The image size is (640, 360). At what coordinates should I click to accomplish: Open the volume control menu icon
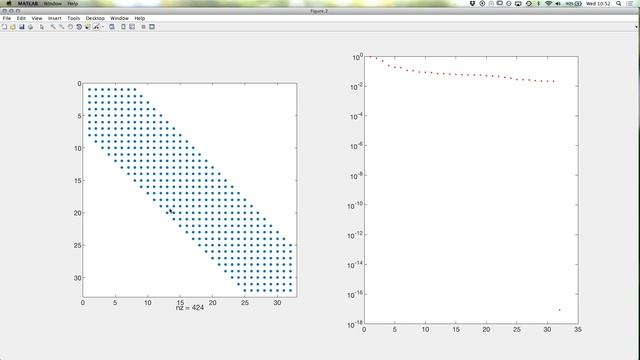558,3
